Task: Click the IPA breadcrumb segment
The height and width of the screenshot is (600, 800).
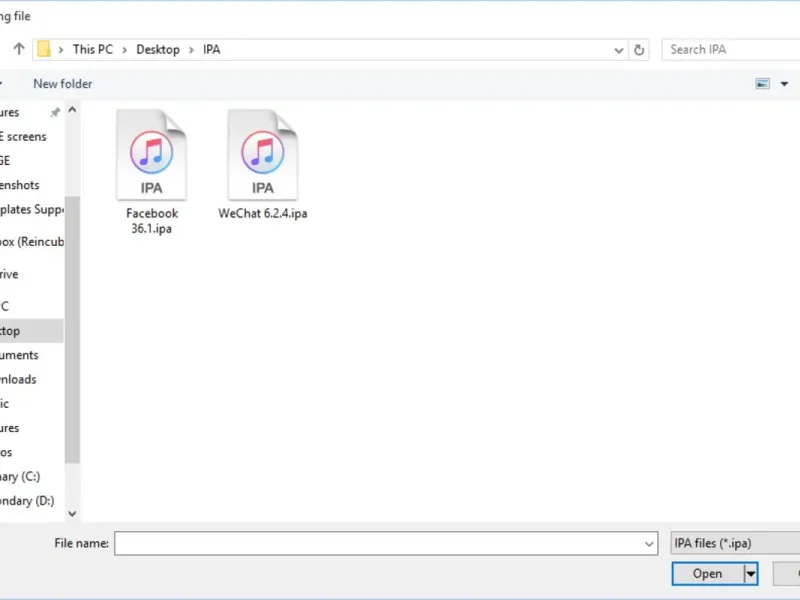Action: (212, 49)
